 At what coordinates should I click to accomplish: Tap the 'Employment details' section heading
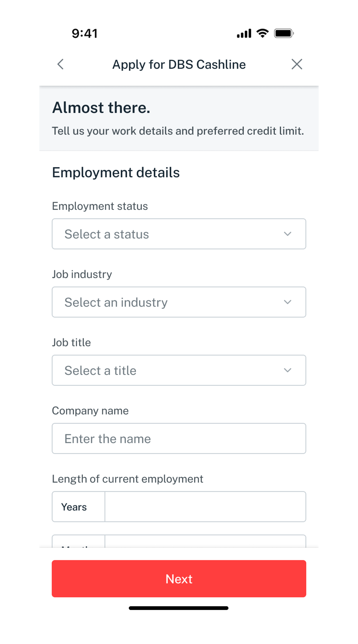pyautogui.click(x=116, y=172)
